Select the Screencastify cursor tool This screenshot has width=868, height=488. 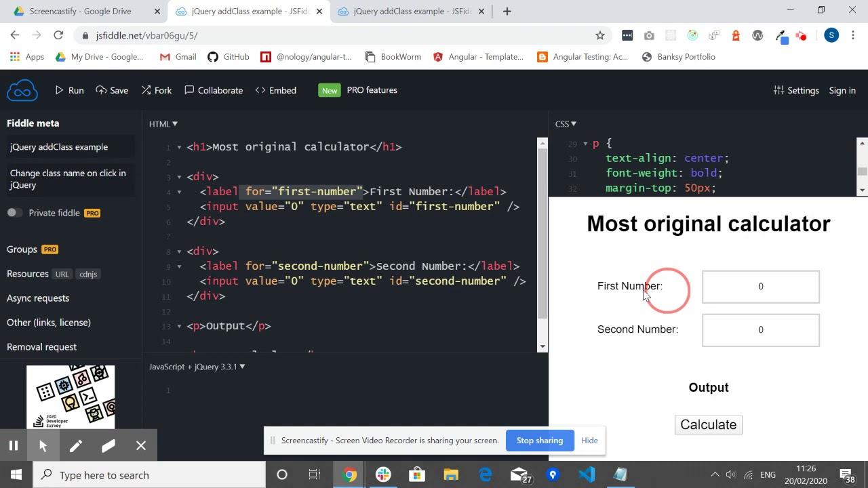click(43, 445)
